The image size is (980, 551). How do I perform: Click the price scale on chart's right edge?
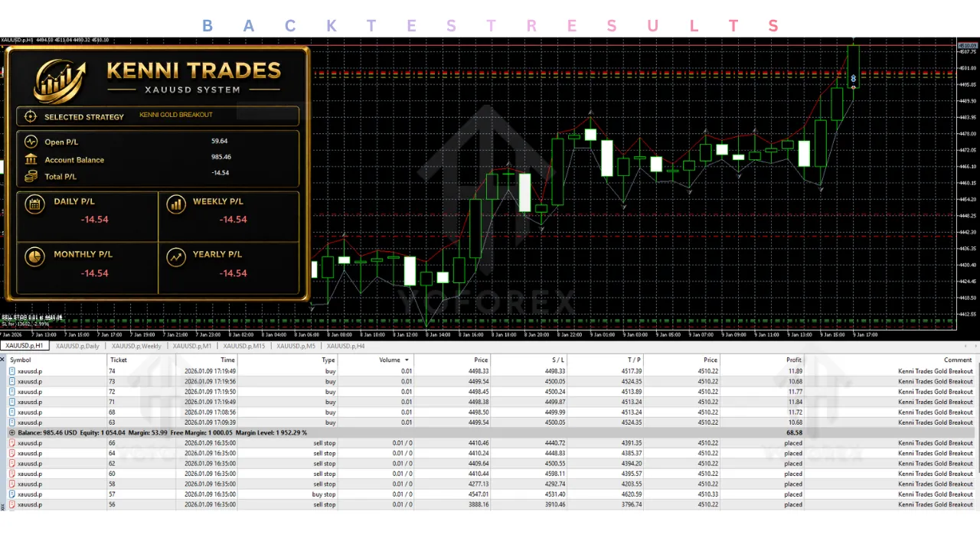(x=968, y=184)
